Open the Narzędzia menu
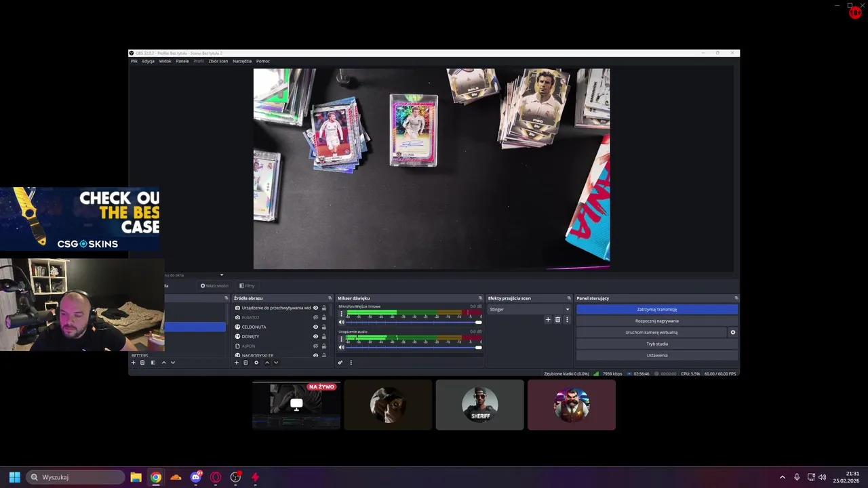Viewport: 868px width, 488px height. tap(242, 61)
